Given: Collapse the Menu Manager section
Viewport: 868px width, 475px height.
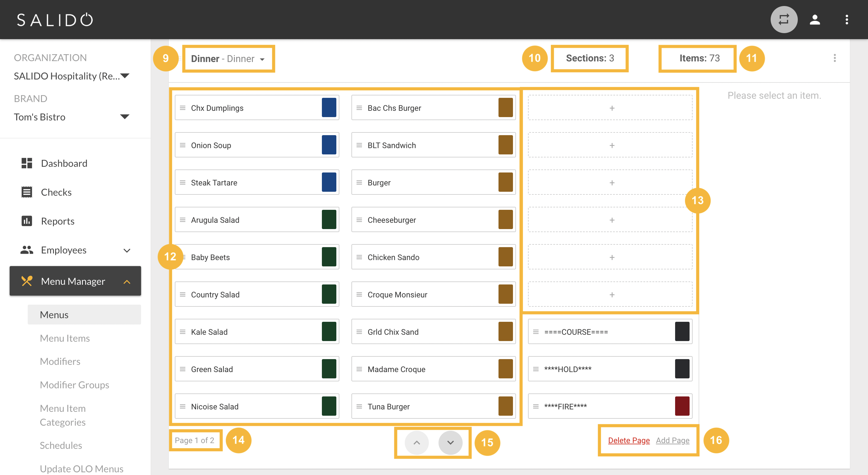Looking at the screenshot, I should (127, 282).
